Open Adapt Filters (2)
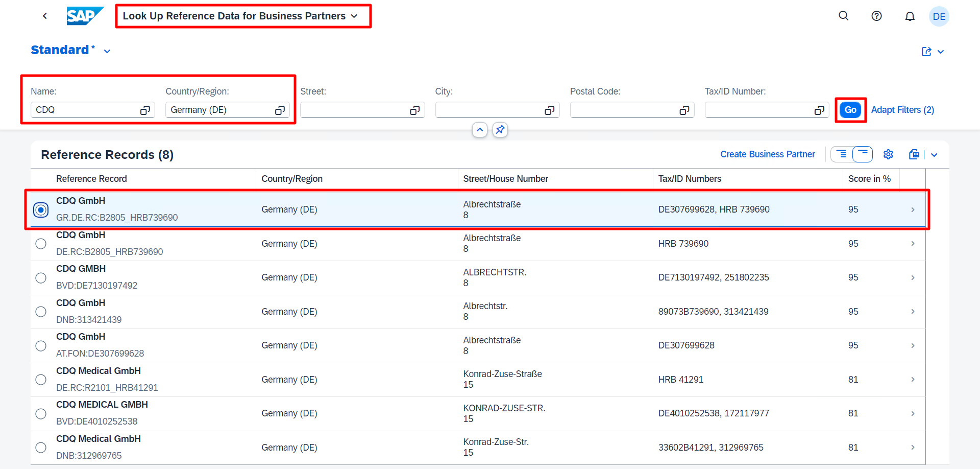Image resolution: width=980 pixels, height=469 pixels. tap(902, 110)
